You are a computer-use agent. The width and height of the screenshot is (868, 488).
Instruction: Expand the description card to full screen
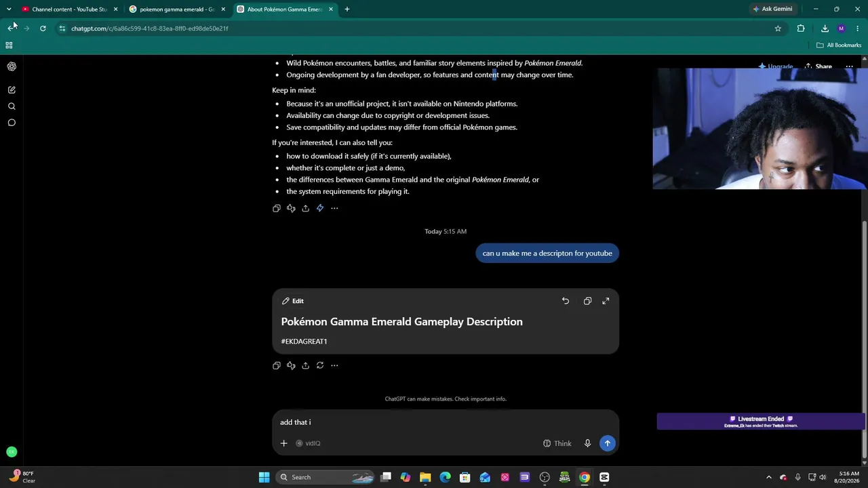pyautogui.click(x=606, y=301)
